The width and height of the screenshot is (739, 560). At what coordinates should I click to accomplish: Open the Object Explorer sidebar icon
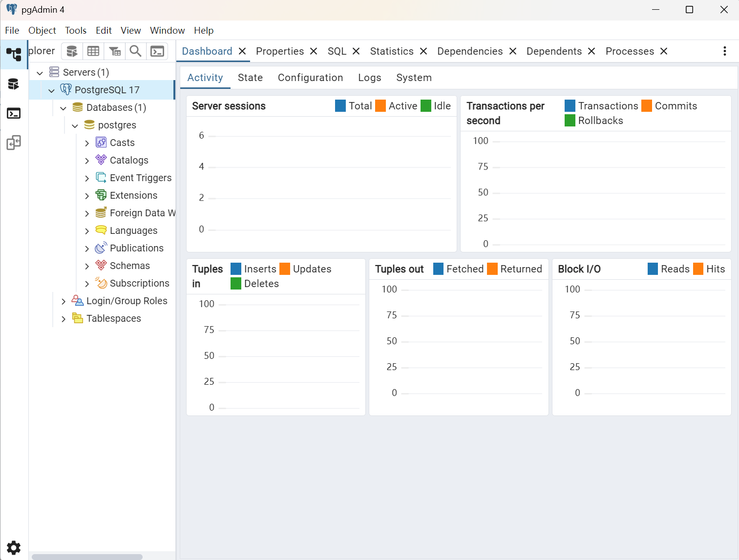coord(14,54)
